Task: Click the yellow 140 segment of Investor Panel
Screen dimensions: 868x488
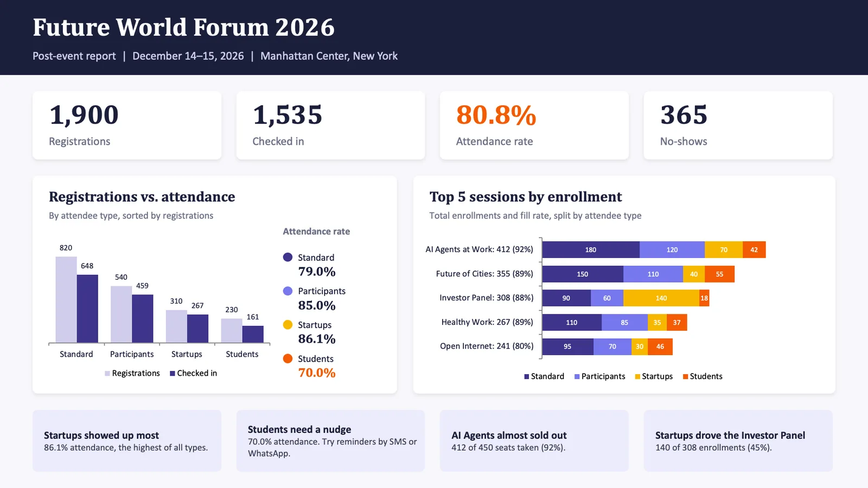Action: point(661,298)
